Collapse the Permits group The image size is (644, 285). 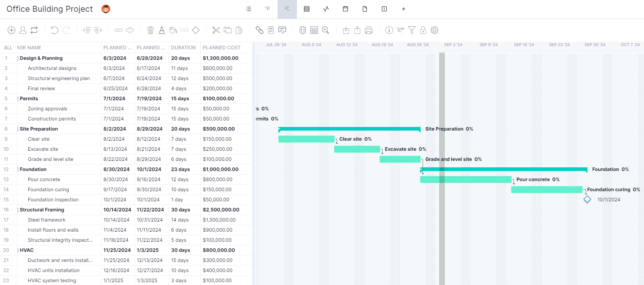pos(18,99)
